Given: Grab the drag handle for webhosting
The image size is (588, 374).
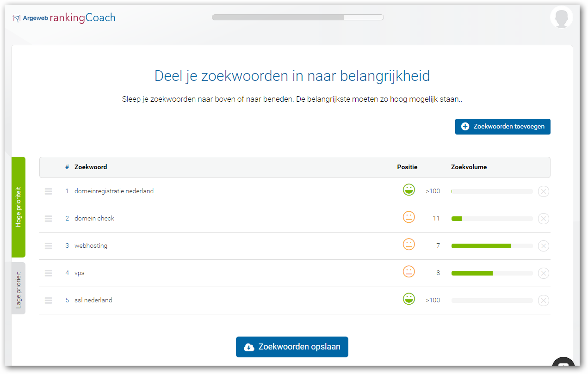Looking at the screenshot, I should click(49, 246).
